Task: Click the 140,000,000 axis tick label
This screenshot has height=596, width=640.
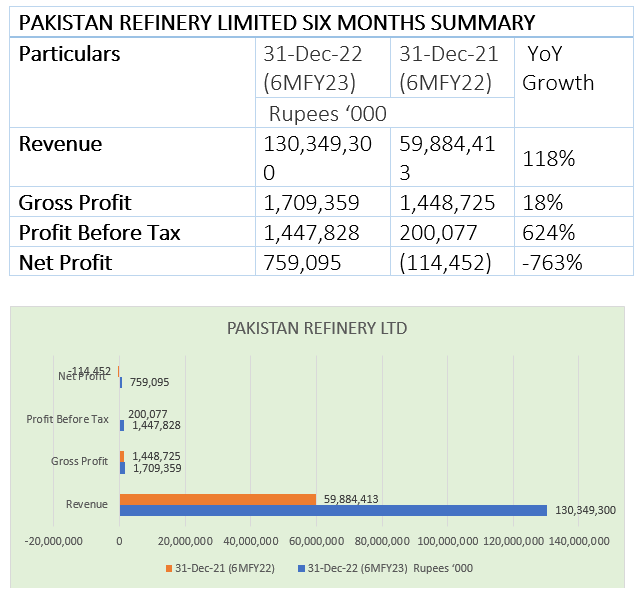Action: tap(579, 541)
